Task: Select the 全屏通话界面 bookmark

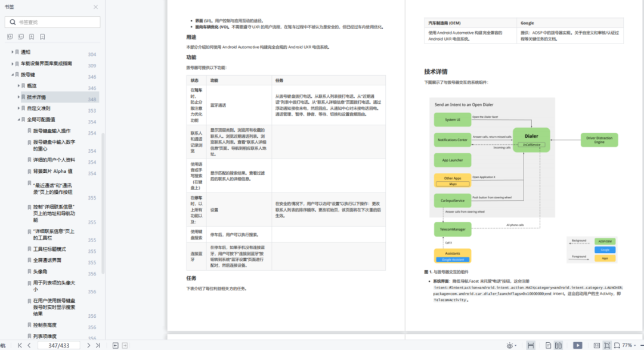Action: [47, 261]
